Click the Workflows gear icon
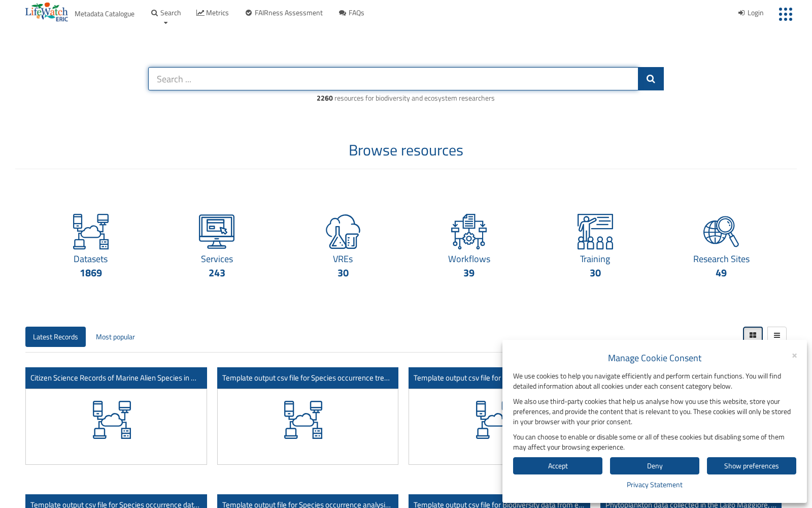Viewport: 812px width, 508px height. click(469, 232)
